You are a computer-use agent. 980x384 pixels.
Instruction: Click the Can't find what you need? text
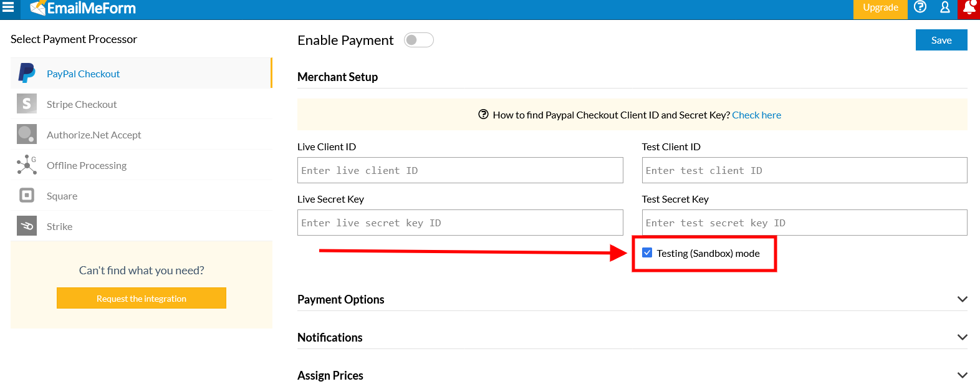coord(142,270)
